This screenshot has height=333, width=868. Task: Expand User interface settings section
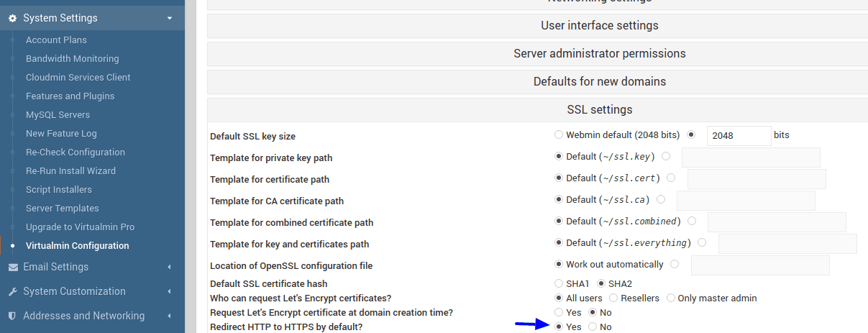[537, 26]
